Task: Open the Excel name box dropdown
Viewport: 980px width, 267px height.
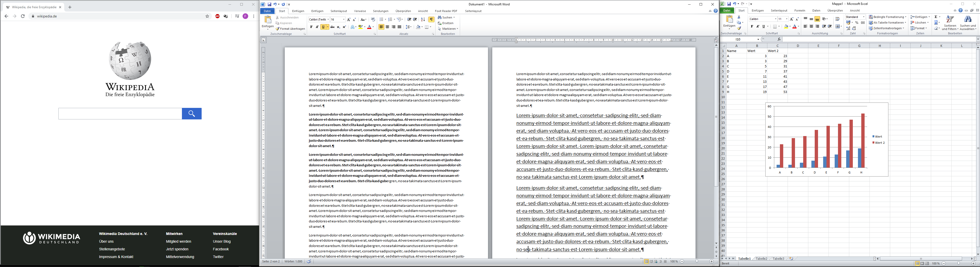Action: [x=758, y=39]
